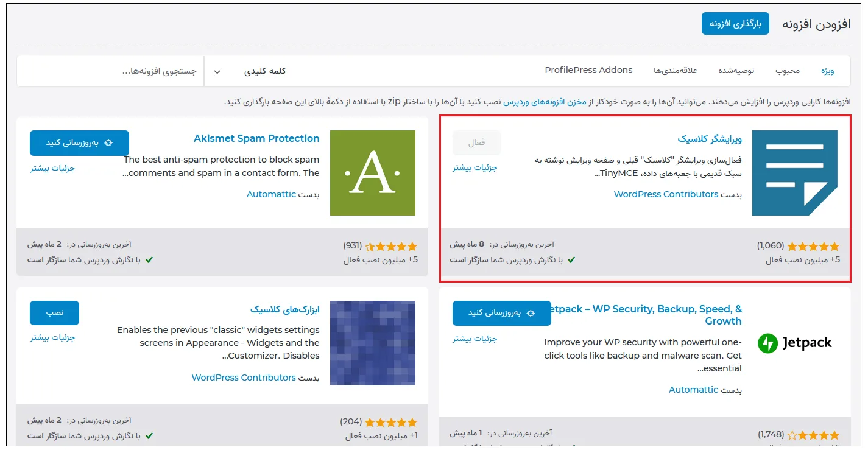View "جزئیات بیشتر" for "ابزارک‌های کلاسیک"
This screenshot has height=450, width=868.
tap(53, 337)
